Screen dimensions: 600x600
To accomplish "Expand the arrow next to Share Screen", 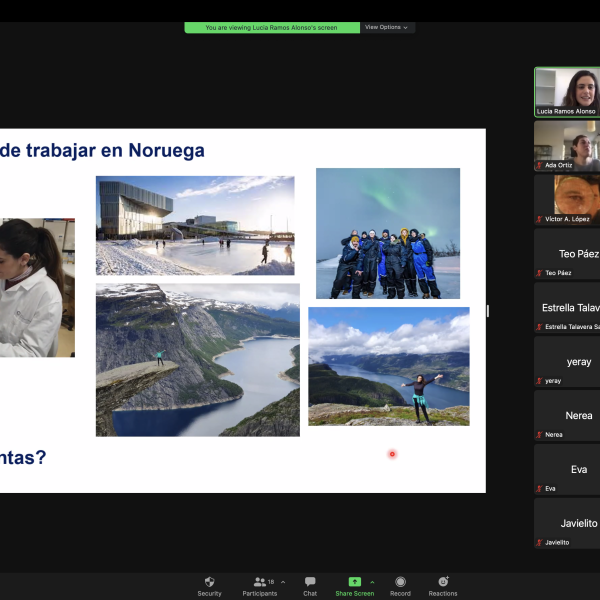I will [x=373, y=582].
